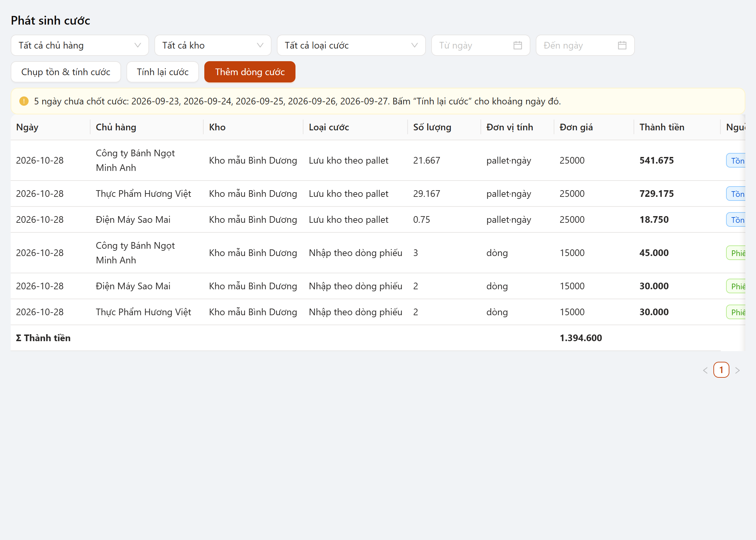Click 'Tính lại cước' button
The image size is (756, 540).
pyautogui.click(x=163, y=72)
